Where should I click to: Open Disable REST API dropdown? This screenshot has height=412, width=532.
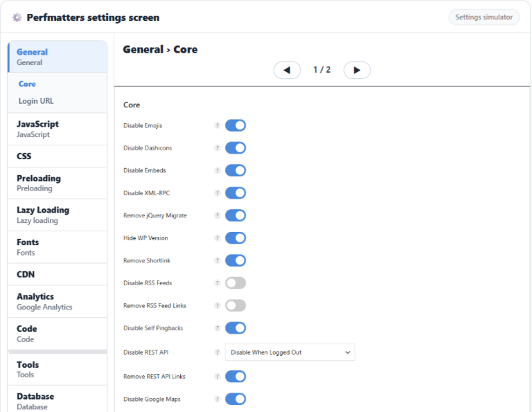[x=290, y=352]
